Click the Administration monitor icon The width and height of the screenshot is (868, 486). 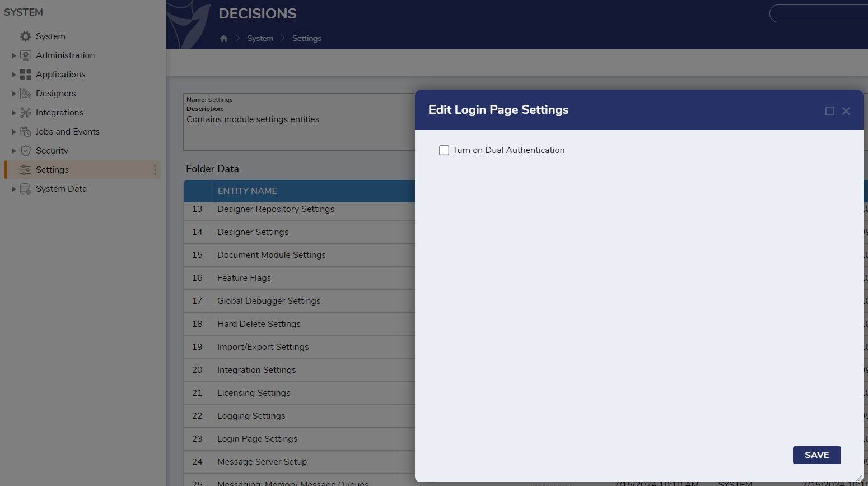(x=25, y=55)
